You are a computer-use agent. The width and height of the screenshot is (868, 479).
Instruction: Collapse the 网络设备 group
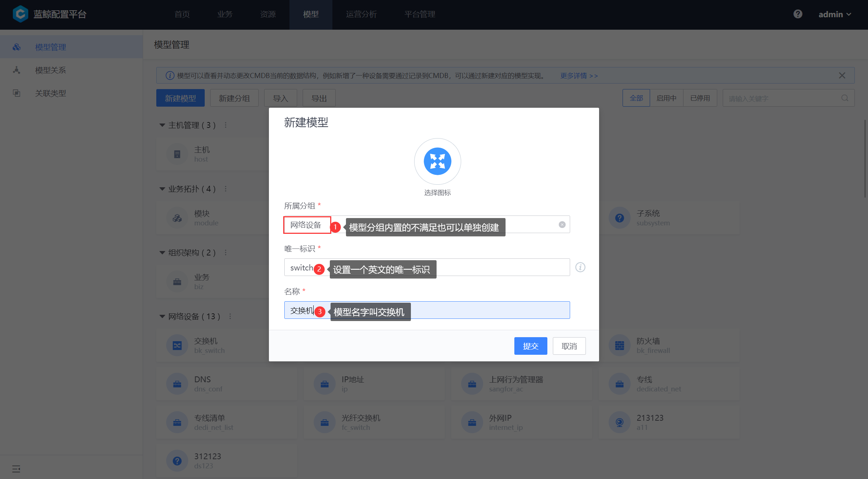162,316
